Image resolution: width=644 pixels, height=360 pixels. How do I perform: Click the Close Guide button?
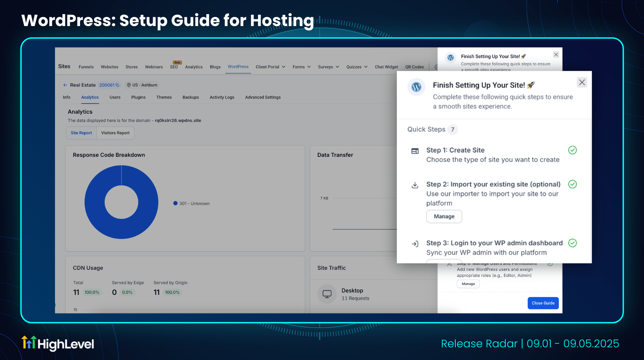543,303
